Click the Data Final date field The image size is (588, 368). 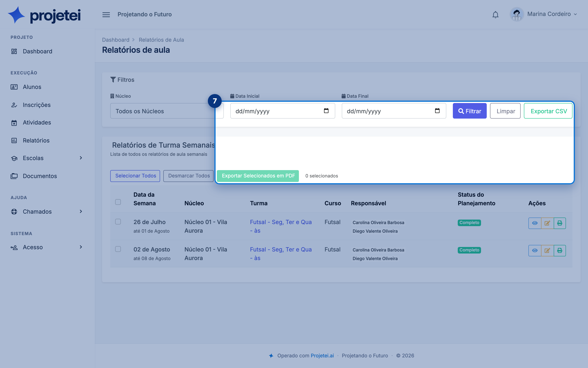coord(394,111)
